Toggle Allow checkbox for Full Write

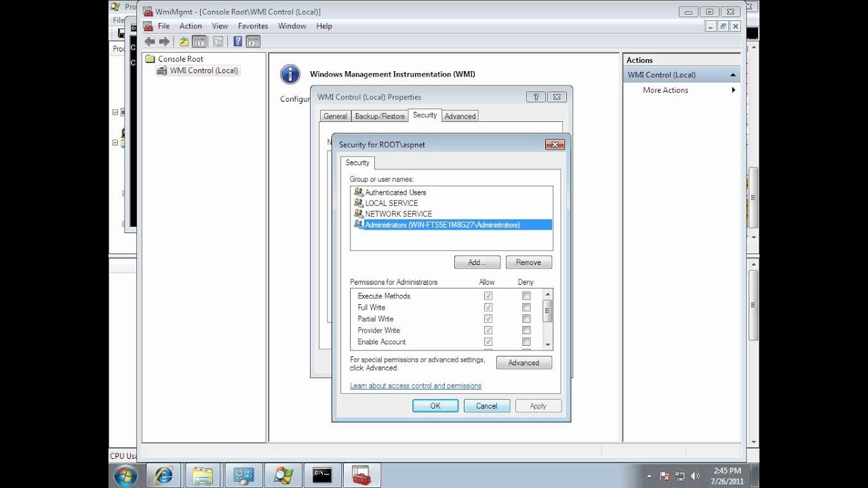tap(488, 308)
